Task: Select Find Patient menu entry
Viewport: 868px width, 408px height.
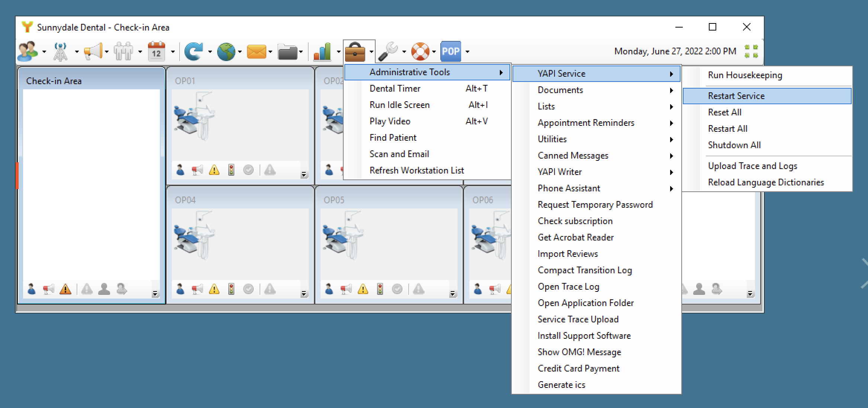Action: click(x=427, y=138)
